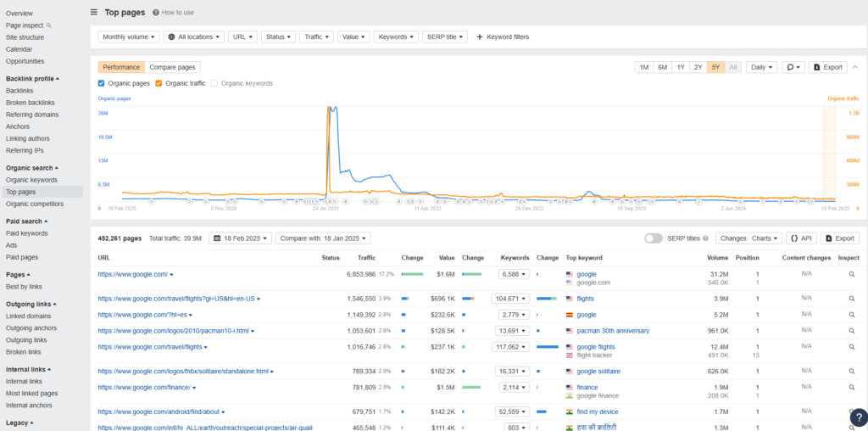Collapse the Backlink profile sidebar section

(x=33, y=79)
